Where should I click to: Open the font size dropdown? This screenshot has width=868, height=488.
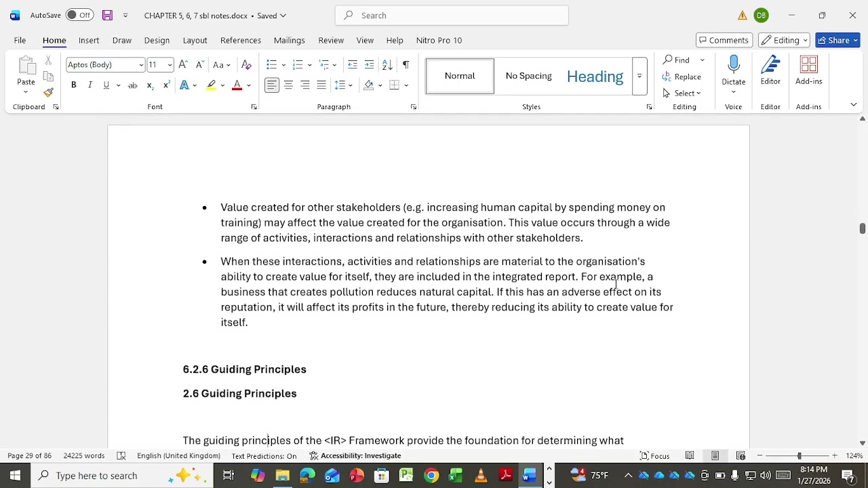(x=170, y=64)
